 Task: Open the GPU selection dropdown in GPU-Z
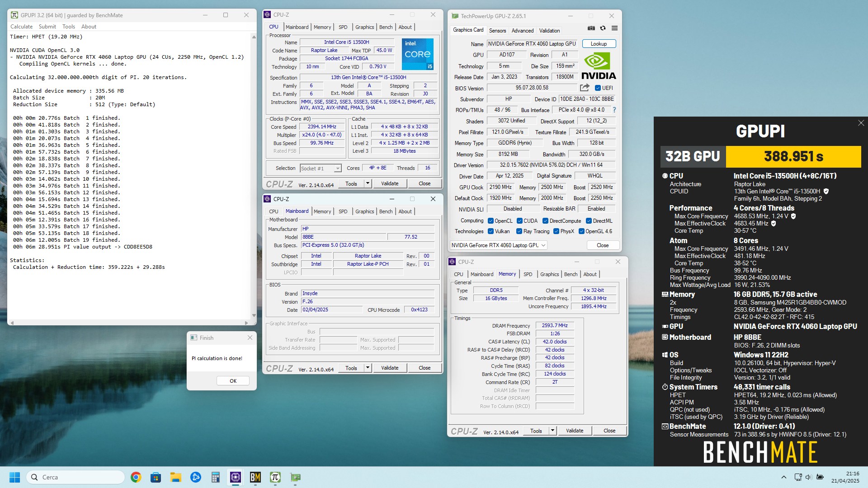[x=498, y=245]
